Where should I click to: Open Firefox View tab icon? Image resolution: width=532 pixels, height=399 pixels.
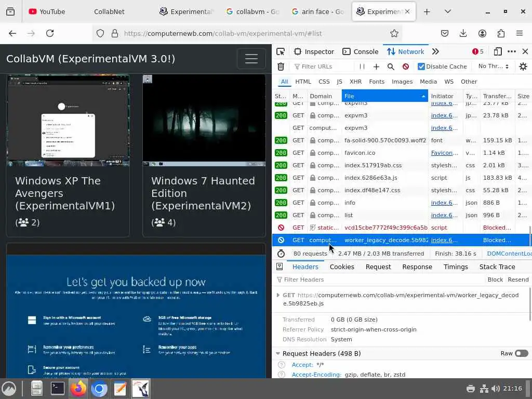[x=10, y=11]
